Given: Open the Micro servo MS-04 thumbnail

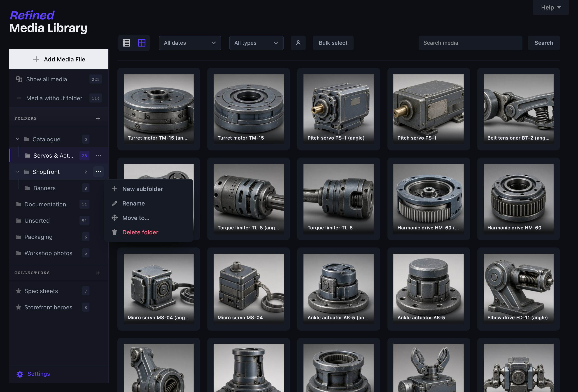Looking at the screenshot, I should pos(248,289).
